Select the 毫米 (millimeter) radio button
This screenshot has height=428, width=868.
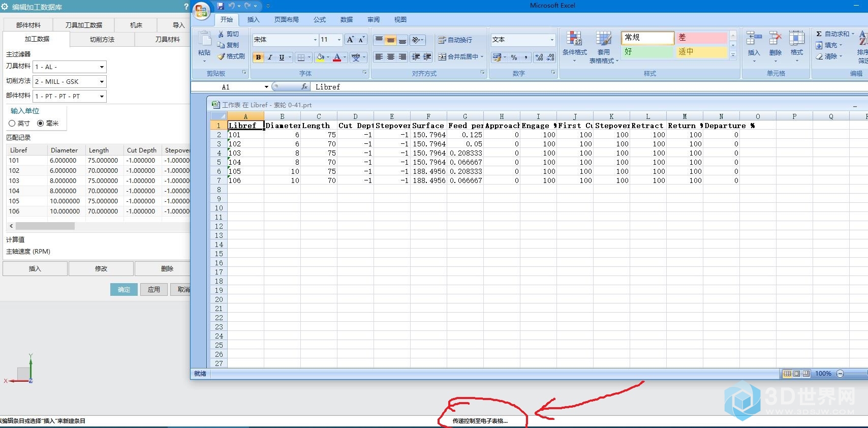[41, 124]
